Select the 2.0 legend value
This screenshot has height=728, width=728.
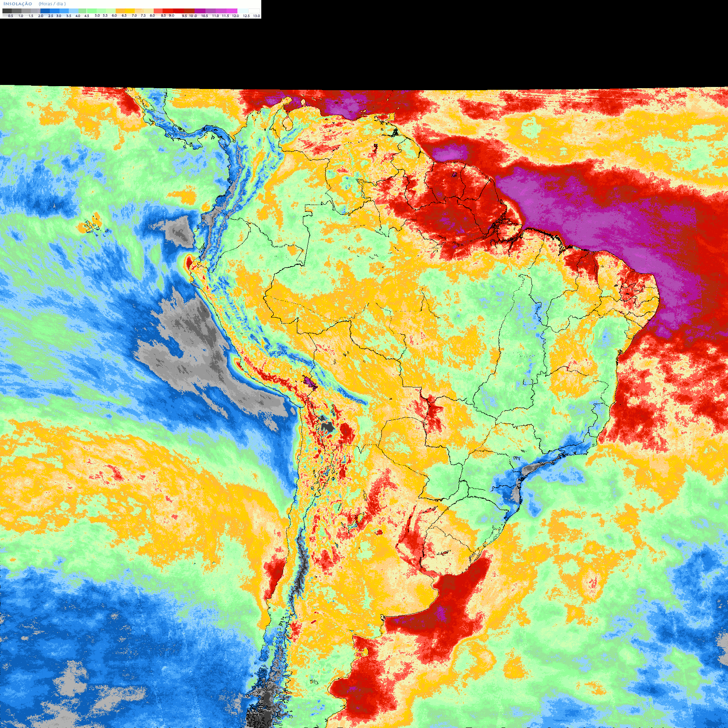point(40,16)
